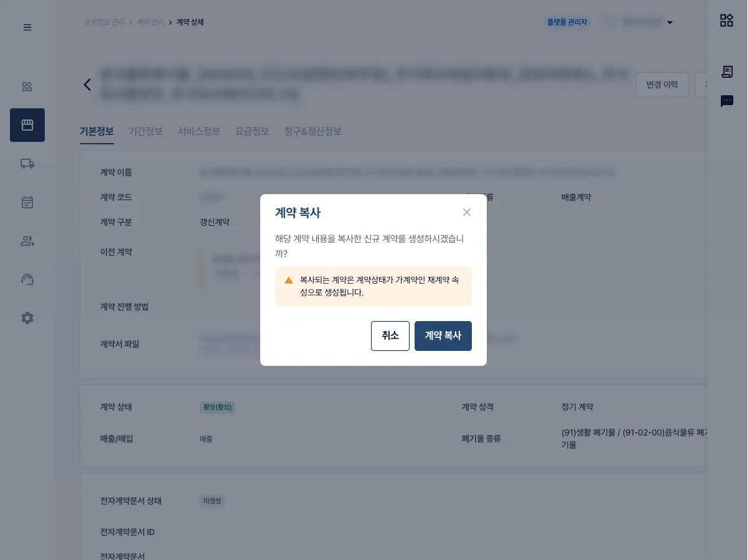The height and width of the screenshot is (560, 747).
Task: Click the 폐기물 종류 label
Action: tap(481, 439)
